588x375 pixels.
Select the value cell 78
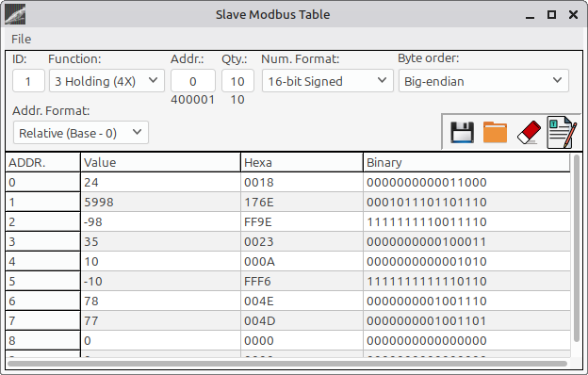160,302
